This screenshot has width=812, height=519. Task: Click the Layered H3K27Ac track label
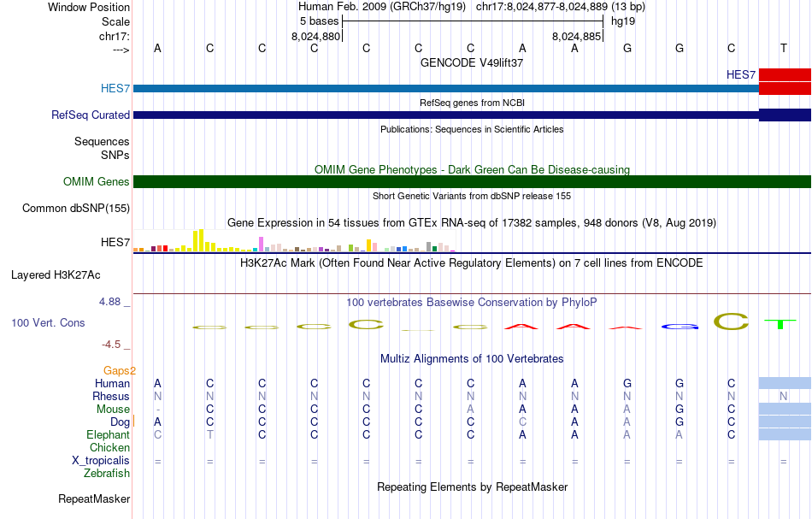click(56, 275)
